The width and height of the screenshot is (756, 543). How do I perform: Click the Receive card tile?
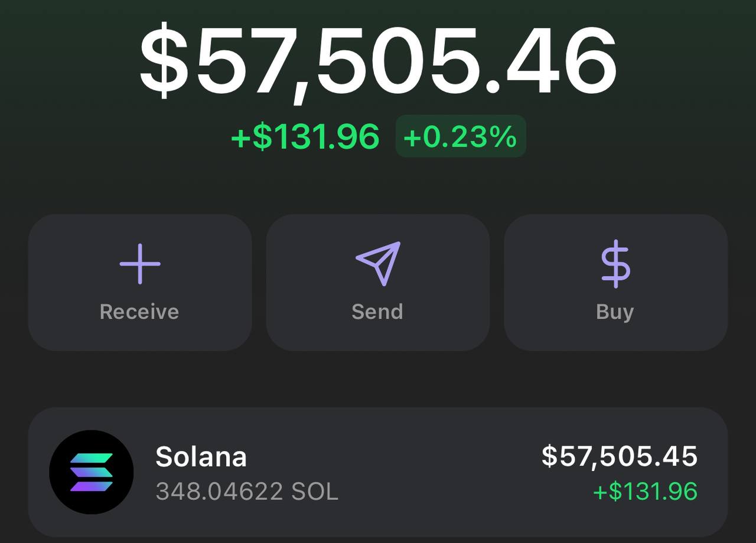(139, 282)
